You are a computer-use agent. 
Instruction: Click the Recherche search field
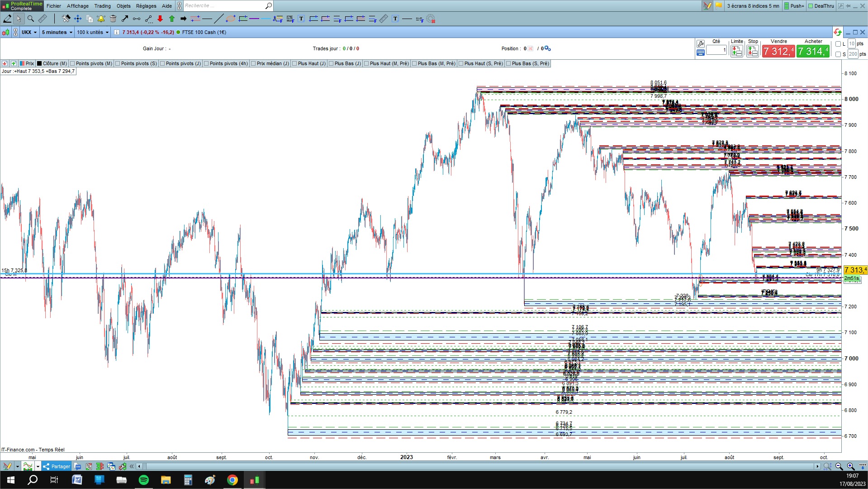tap(224, 6)
